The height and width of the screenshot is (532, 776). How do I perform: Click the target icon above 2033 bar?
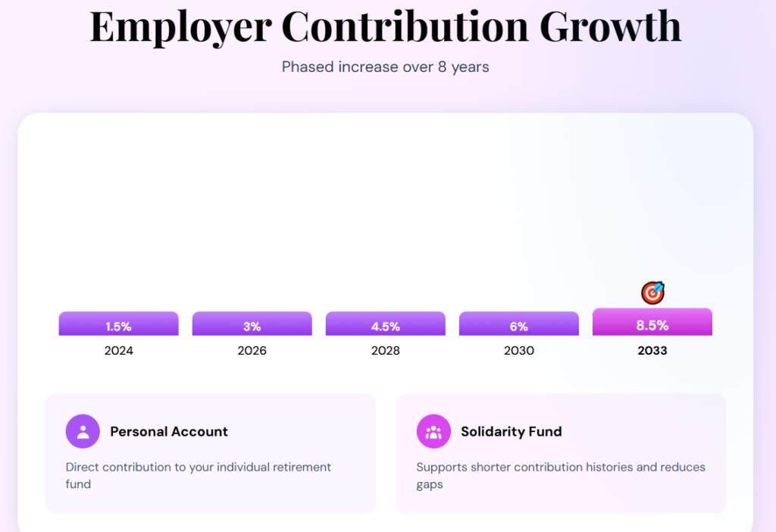[652, 293]
